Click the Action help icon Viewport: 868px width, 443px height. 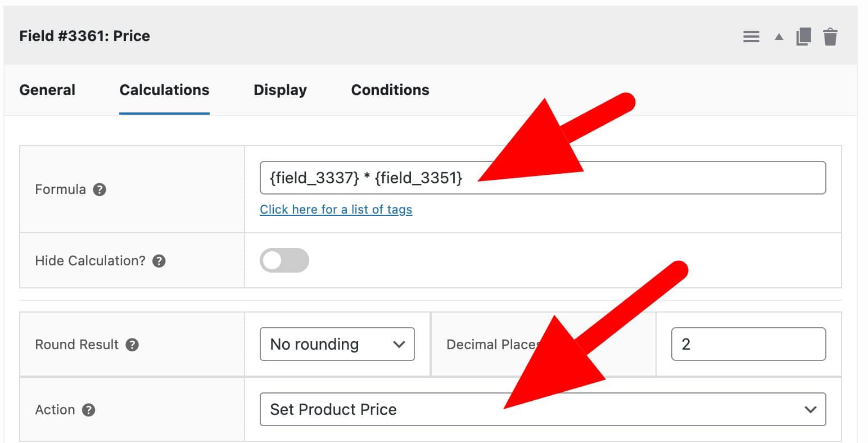(x=88, y=410)
